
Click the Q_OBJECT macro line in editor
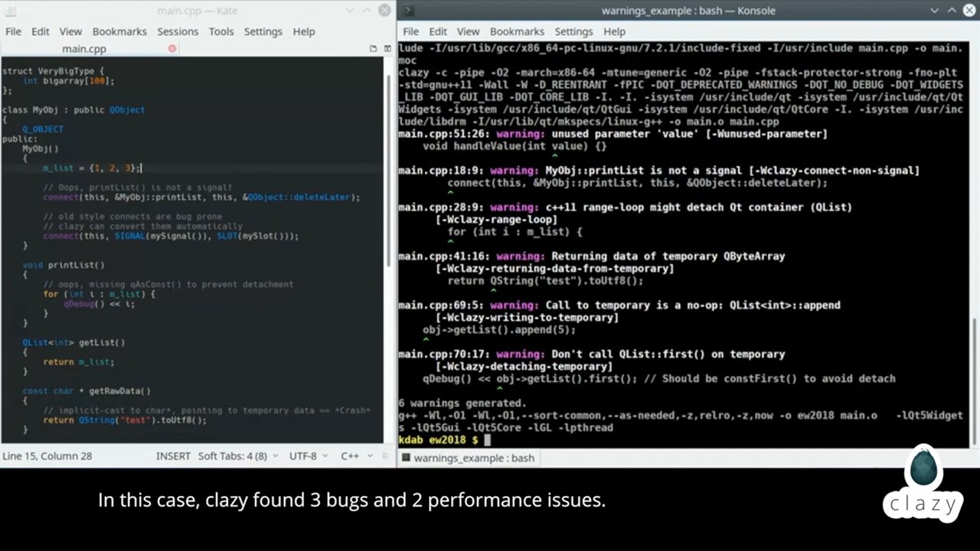43,129
